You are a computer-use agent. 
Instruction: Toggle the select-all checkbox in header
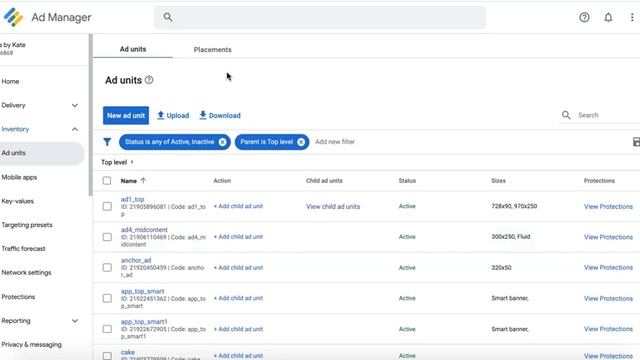click(107, 180)
